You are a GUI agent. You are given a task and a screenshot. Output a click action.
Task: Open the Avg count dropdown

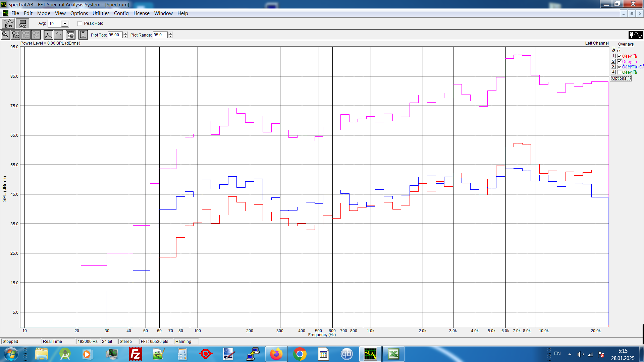[x=65, y=24]
